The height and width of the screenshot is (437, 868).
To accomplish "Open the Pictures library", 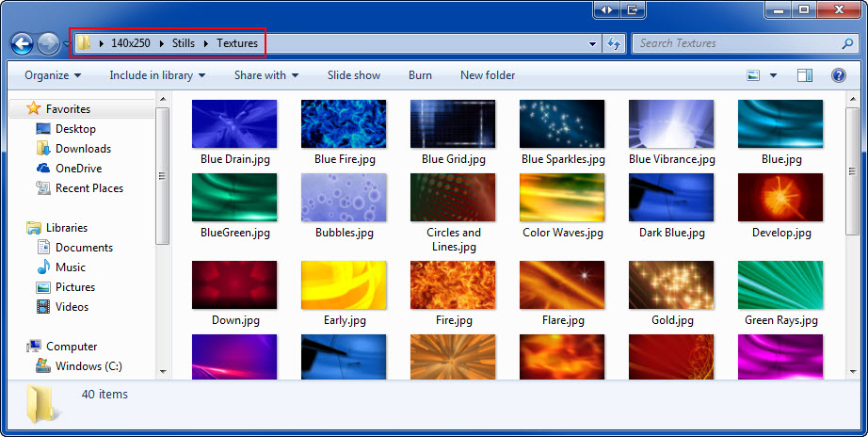I will pos(74,287).
